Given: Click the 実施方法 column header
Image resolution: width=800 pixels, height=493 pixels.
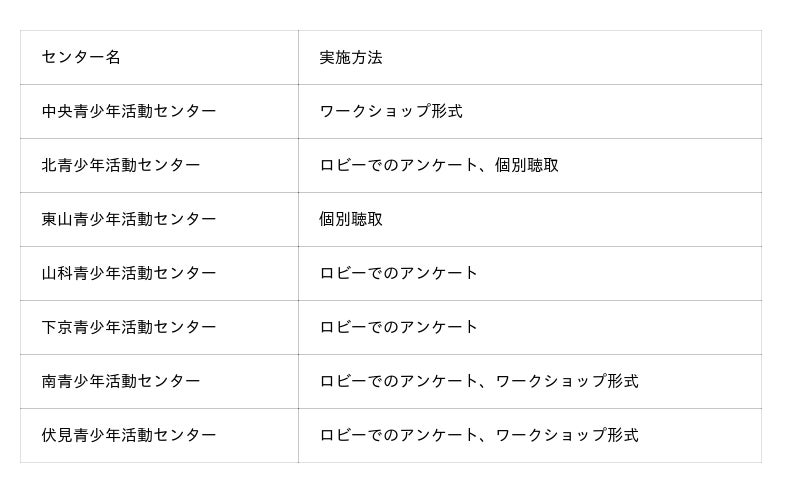Looking at the screenshot, I should click(351, 57).
